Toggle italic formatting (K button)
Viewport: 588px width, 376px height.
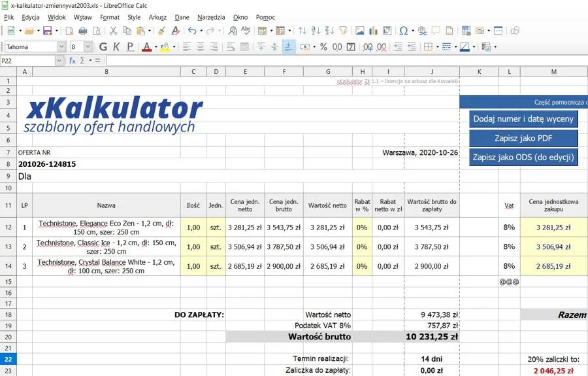116,46
